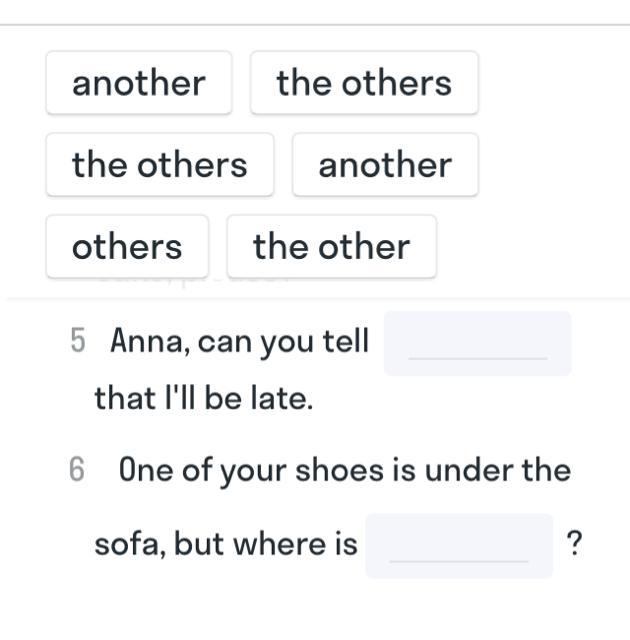Image resolution: width=630 pixels, height=640 pixels.
Task: Pick "the others" chip in the top row
Action: [x=364, y=83]
